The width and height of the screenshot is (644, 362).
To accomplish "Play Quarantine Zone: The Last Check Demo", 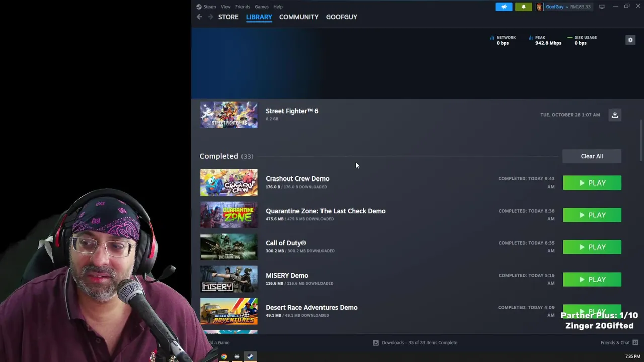I will [592, 215].
